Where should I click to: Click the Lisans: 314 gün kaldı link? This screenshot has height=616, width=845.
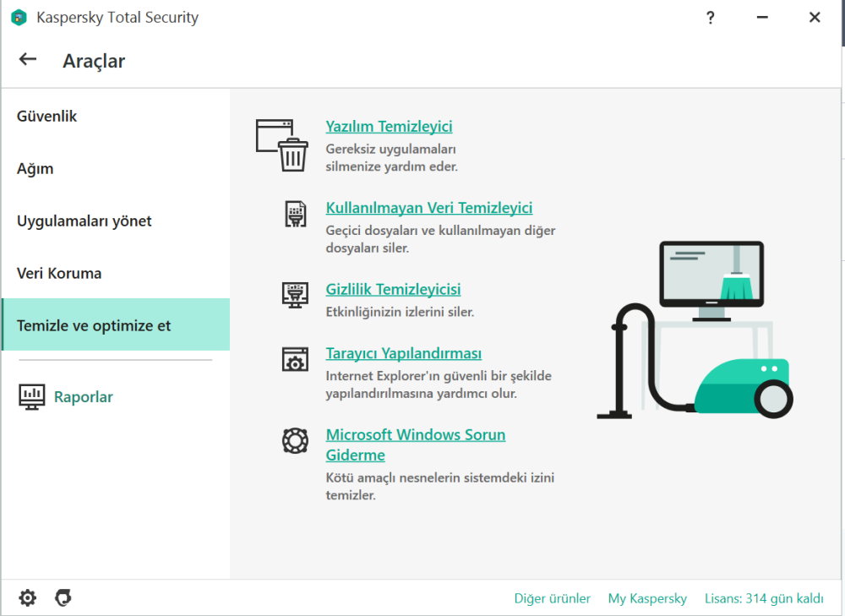click(764, 598)
